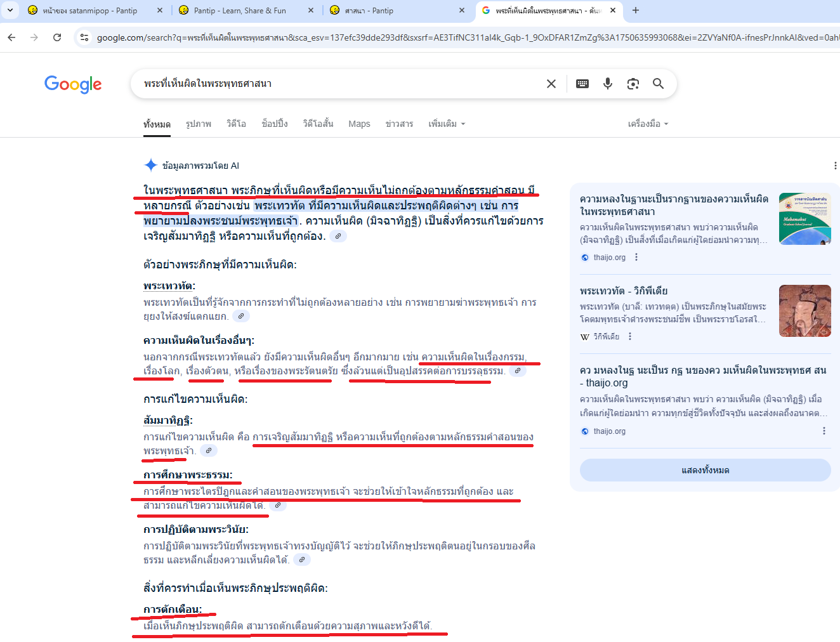Click the Wikipedia W favicon

(x=585, y=337)
